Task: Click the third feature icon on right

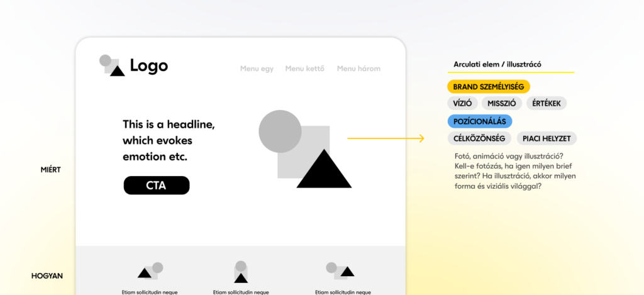Action: click(x=340, y=270)
